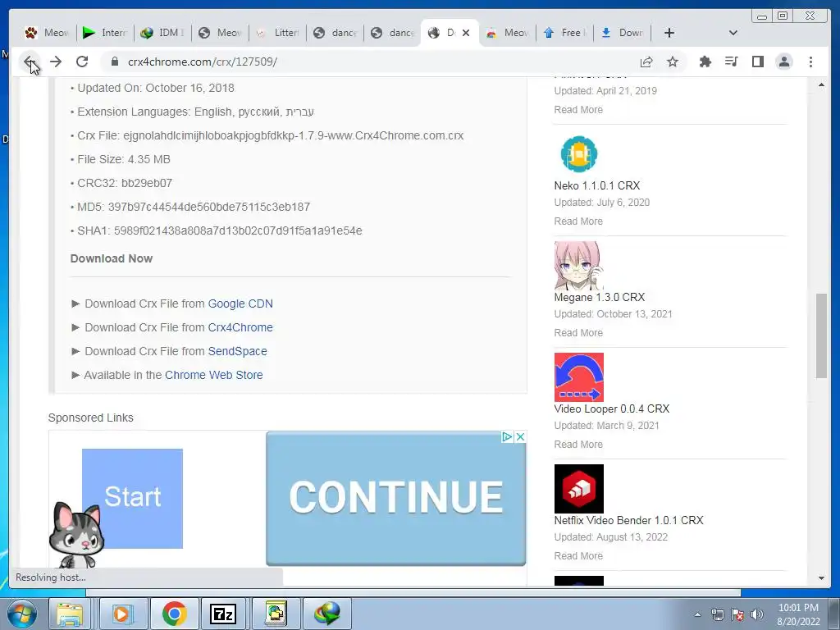Image resolution: width=840 pixels, height=630 pixels.
Task: Click the network tray icon
Action: [x=717, y=614]
